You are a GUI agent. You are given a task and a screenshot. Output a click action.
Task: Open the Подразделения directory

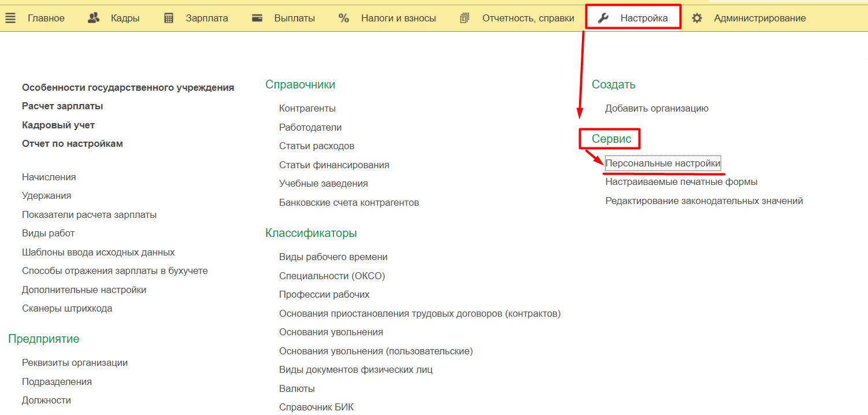click(x=57, y=381)
